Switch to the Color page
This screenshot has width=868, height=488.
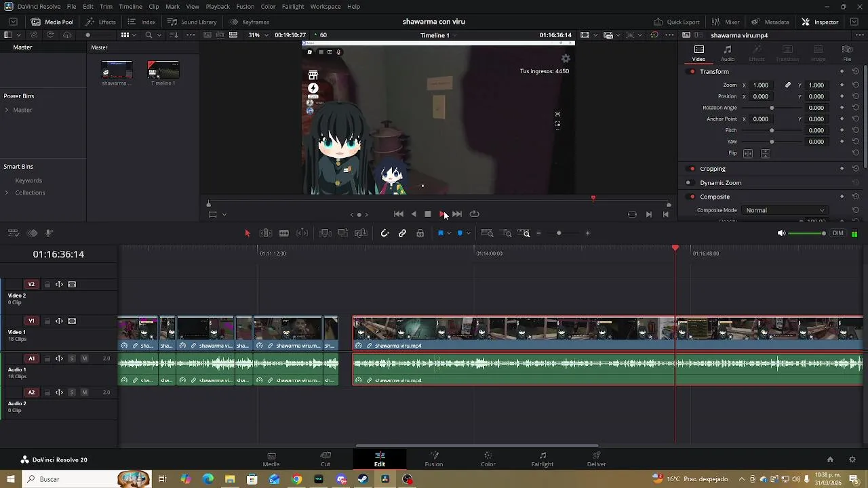click(488, 460)
